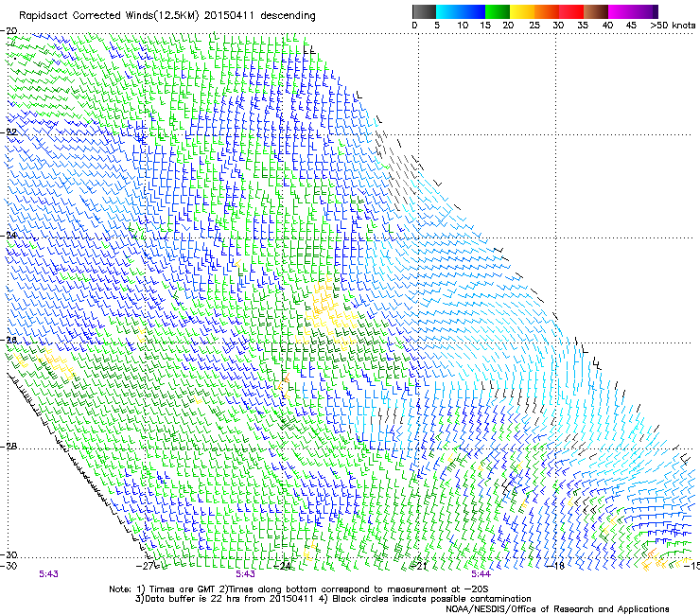The height and width of the screenshot is (615, 700).
Task: Click the green 15-20 knots color bar segment
Action: (x=498, y=11)
